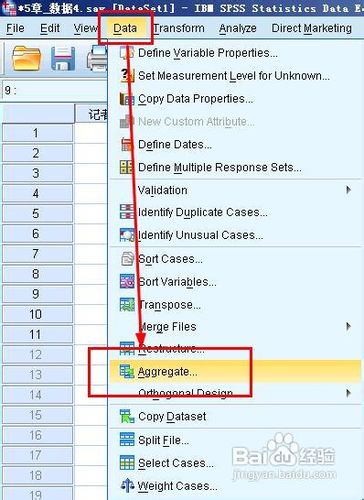Image resolution: width=364 pixels, height=500 pixels.
Task: Expand the Orthogonal Design submenu arrow
Action: (348, 393)
